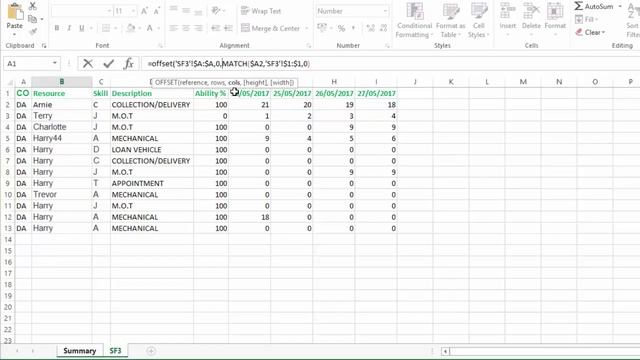Click the Font Color letter A icon
This screenshot has height=360, width=640.
point(149,28)
